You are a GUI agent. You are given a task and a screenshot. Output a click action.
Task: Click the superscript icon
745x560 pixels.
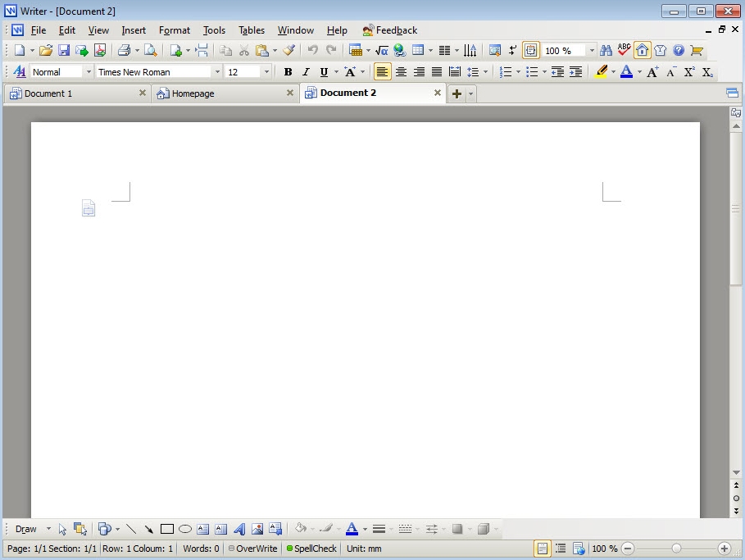click(x=689, y=72)
